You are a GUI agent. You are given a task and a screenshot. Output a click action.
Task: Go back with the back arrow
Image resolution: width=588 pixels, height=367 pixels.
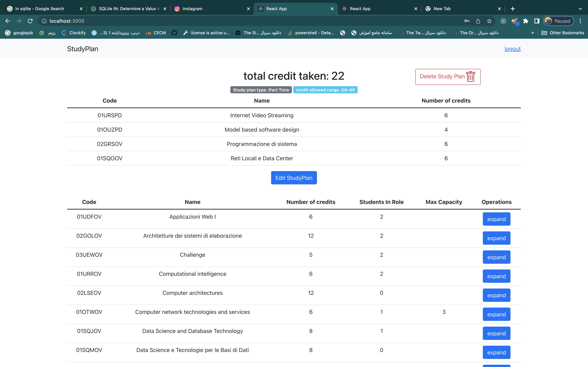(8, 21)
